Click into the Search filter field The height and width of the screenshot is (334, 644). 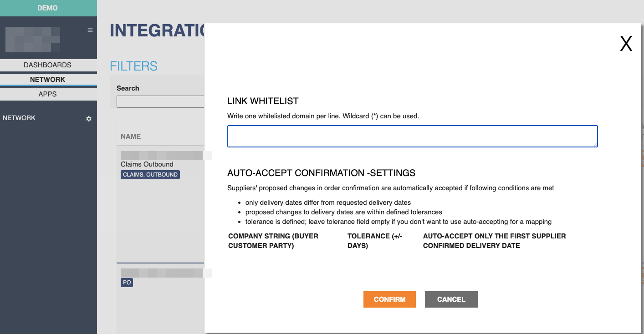pyautogui.click(x=160, y=101)
